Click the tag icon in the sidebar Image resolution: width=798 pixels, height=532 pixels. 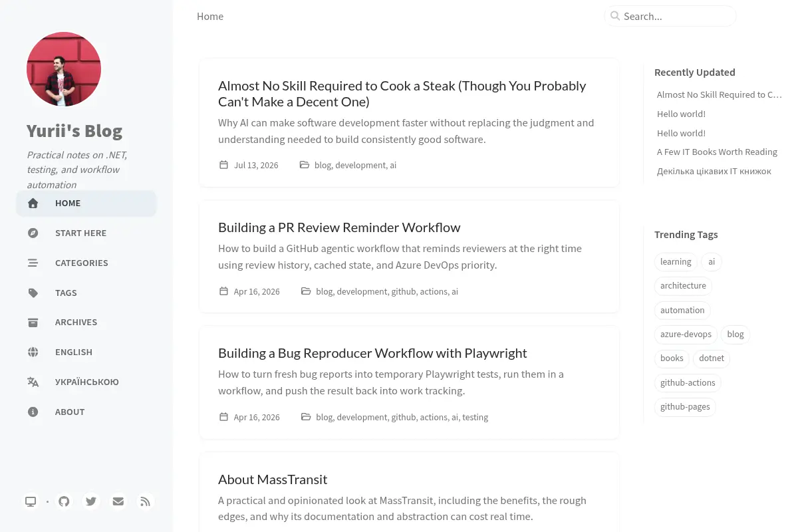click(33, 293)
